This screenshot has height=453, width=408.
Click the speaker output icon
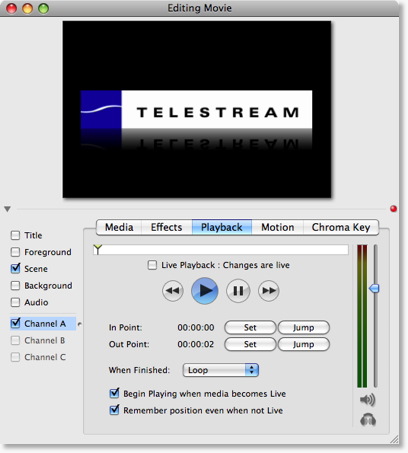pos(368,400)
